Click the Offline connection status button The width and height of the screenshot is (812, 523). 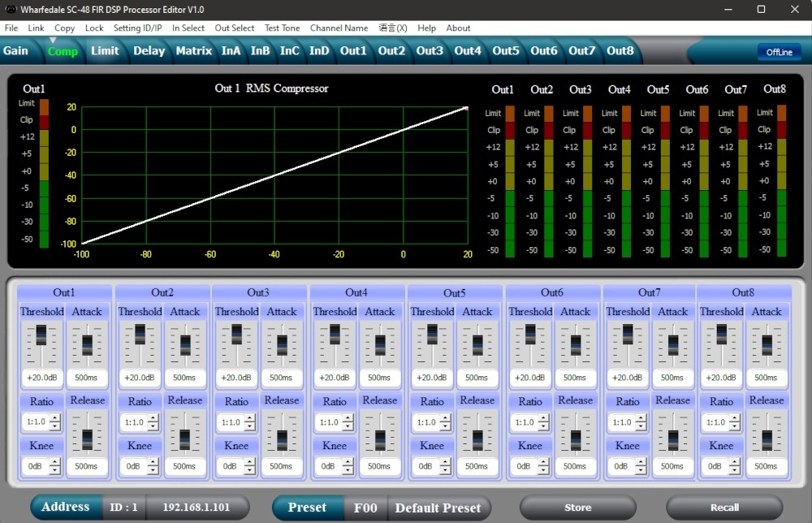coord(780,52)
